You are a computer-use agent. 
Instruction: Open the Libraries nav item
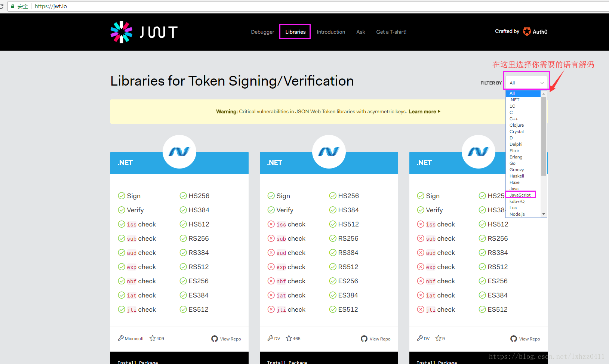[x=295, y=32]
